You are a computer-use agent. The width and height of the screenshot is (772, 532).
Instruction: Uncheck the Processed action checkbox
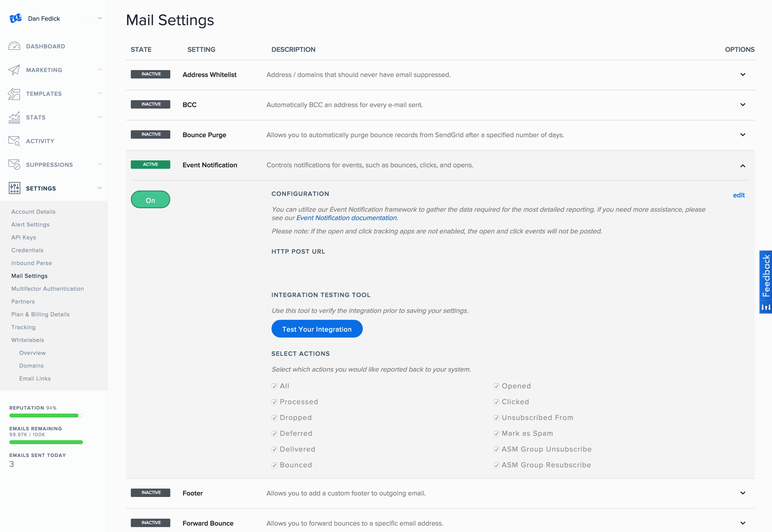(274, 402)
